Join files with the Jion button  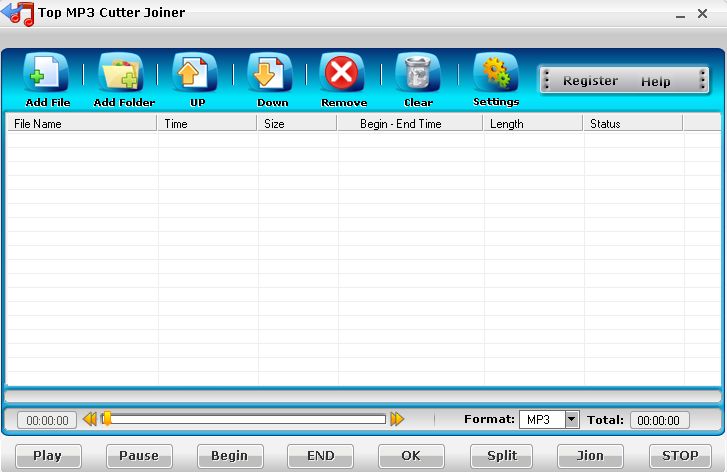590,456
